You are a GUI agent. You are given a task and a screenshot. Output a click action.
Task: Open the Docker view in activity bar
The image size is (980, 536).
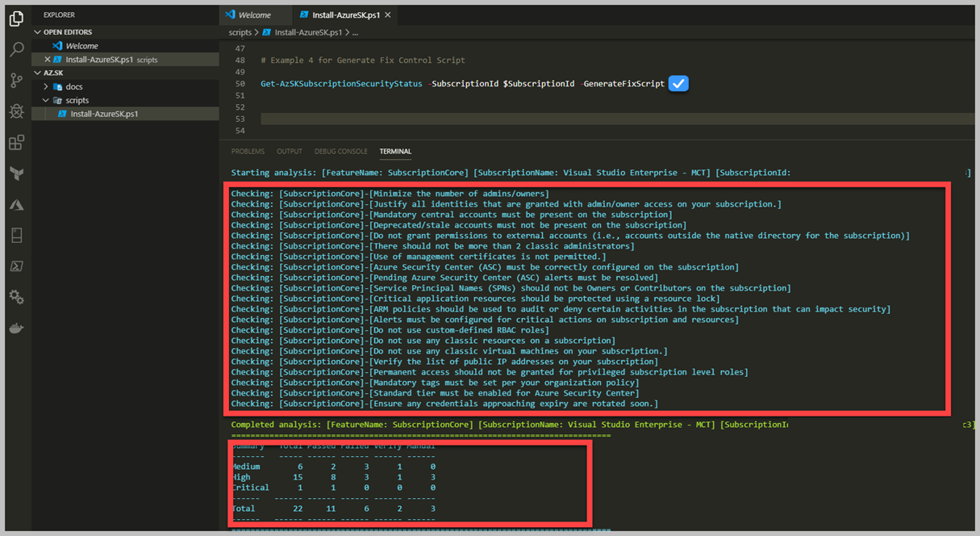click(16, 329)
